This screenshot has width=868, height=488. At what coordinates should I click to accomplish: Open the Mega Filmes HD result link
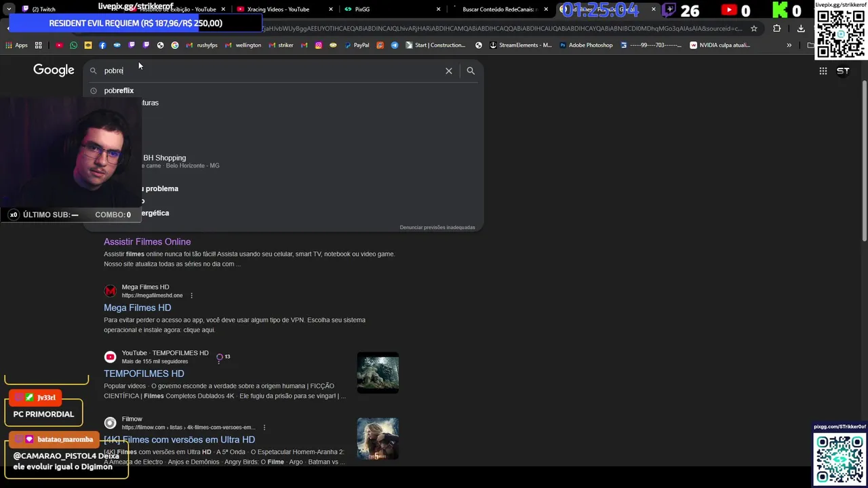(x=137, y=308)
